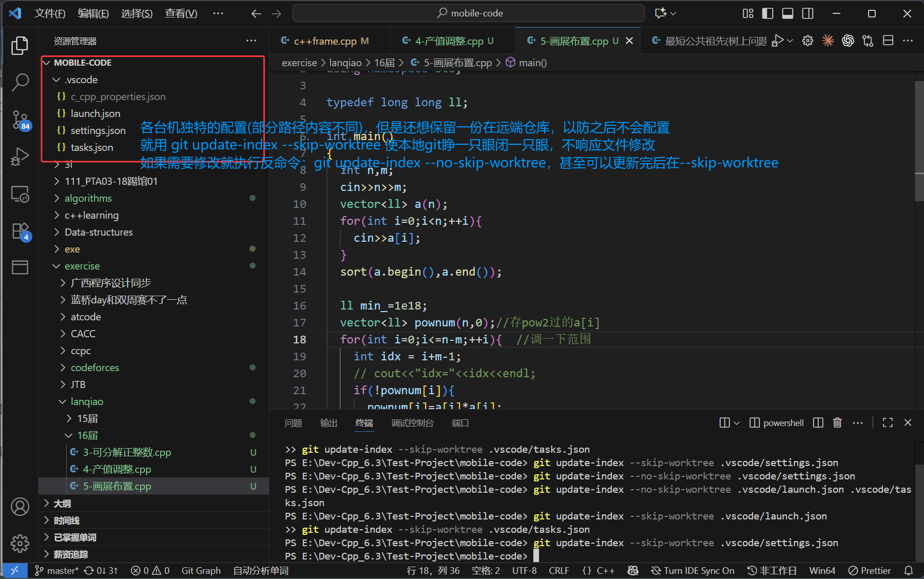
Task: Click the remote window indicator in status bar
Action: [x=14, y=570]
